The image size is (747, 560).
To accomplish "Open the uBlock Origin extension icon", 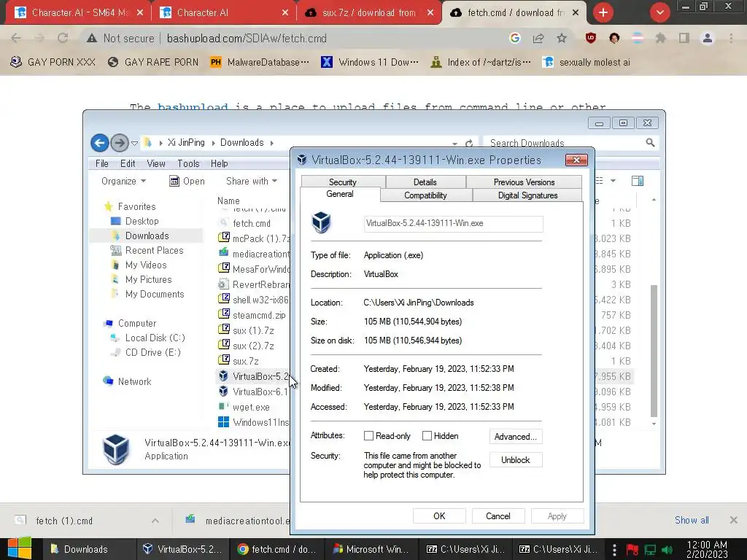I will click(x=591, y=38).
